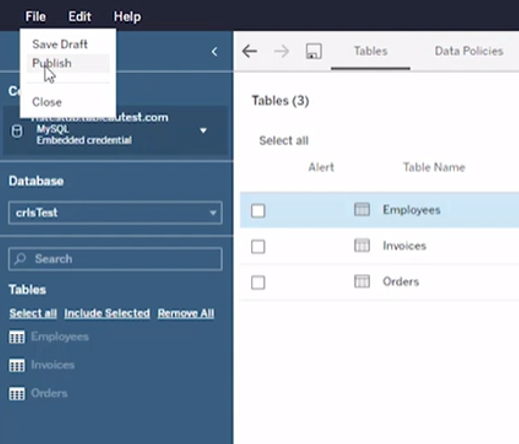Open the Edit menu
The image size is (519, 444).
pos(80,16)
